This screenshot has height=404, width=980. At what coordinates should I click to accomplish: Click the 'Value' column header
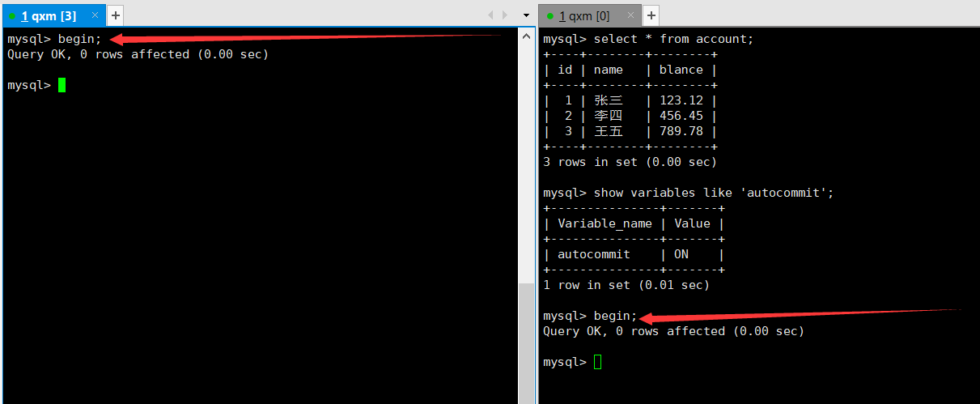point(692,223)
